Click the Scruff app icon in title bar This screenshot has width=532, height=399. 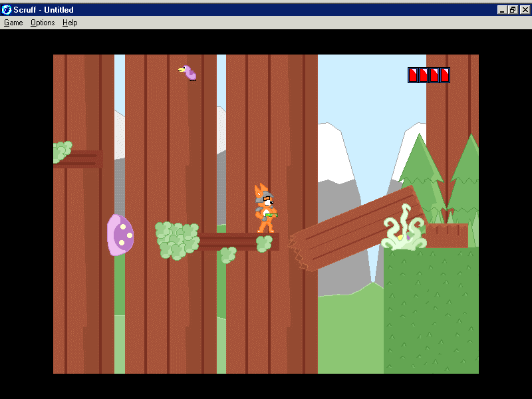pyautogui.click(x=7, y=9)
